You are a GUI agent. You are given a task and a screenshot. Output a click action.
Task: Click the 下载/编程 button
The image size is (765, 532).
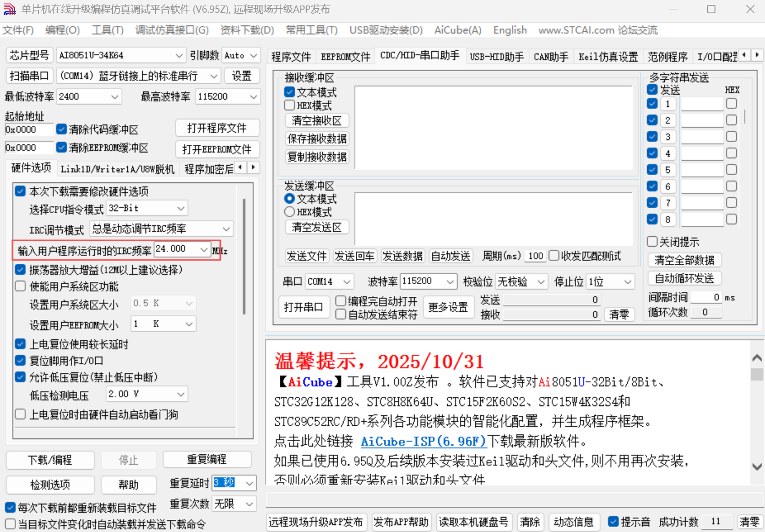pos(50,460)
